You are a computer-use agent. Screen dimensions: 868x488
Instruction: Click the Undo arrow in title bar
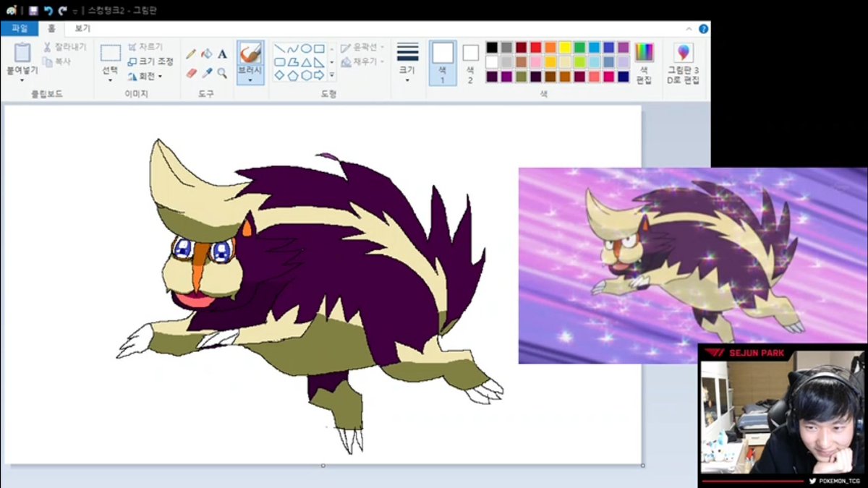tap(48, 10)
